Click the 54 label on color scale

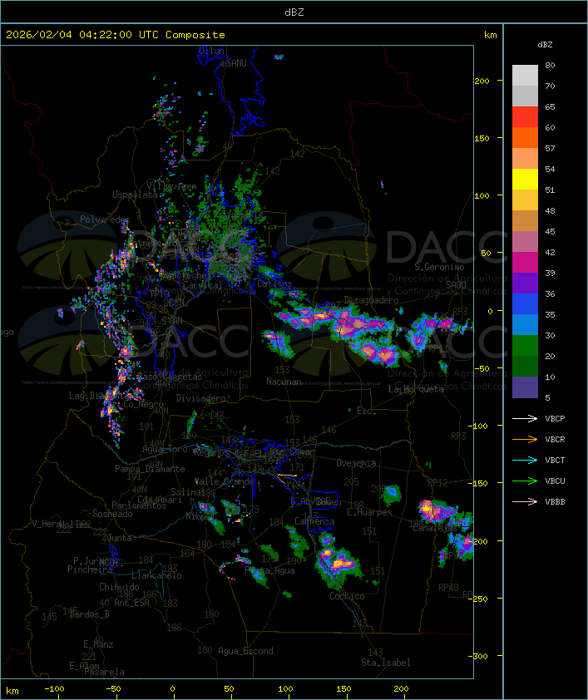coord(550,170)
